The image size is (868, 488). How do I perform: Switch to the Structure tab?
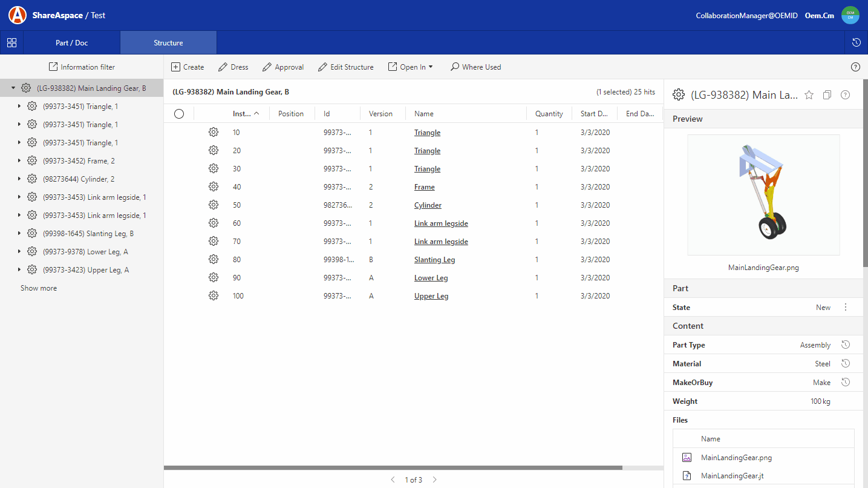168,42
